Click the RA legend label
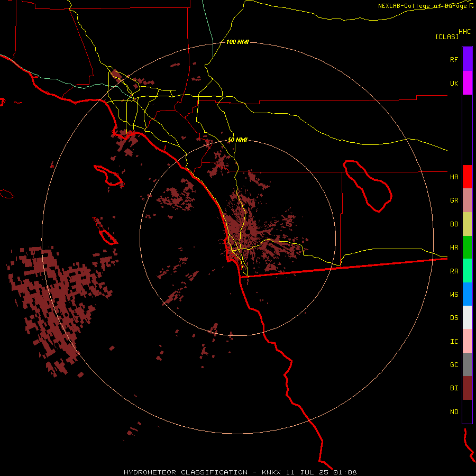Viewport: 476px width, 476px height. point(454,271)
